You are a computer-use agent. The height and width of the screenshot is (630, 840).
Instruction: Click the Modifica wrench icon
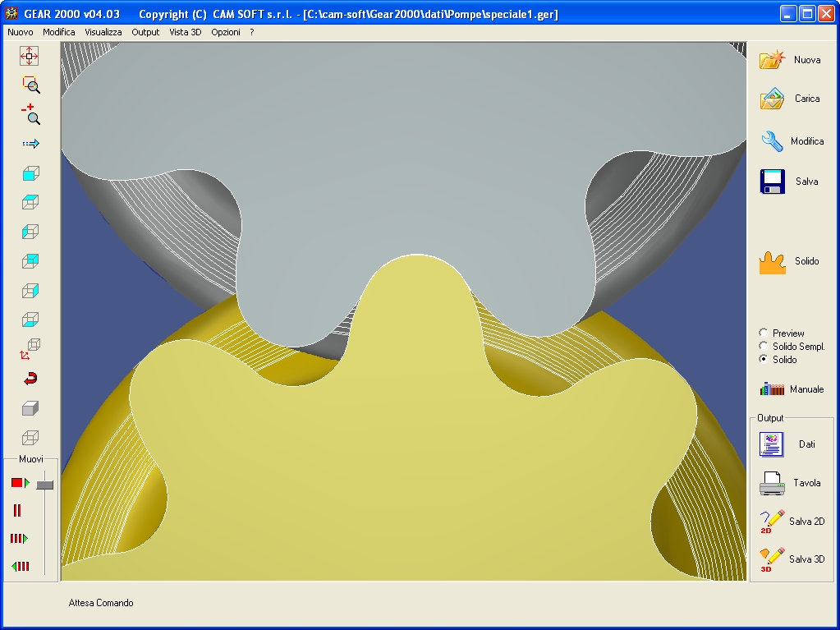click(772, 141)
